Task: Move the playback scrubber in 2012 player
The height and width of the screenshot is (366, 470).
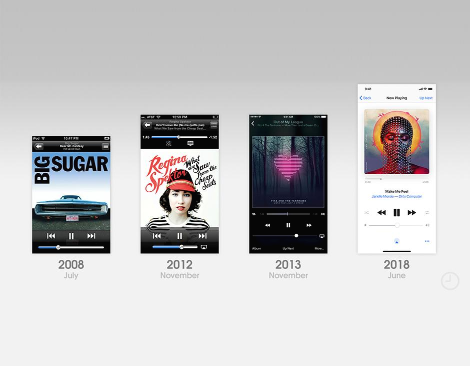Action: (x=179, y=137)
